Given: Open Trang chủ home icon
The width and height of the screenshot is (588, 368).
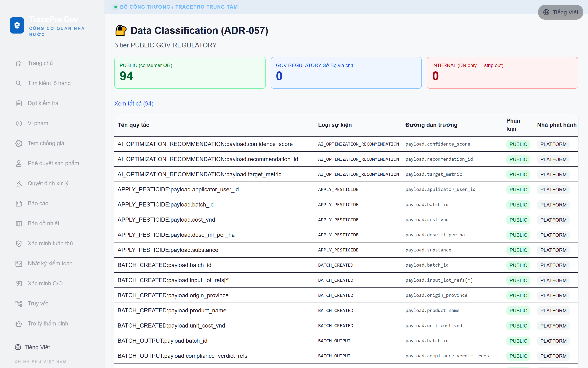Looking at the screenshot, I should coord(19,63).
